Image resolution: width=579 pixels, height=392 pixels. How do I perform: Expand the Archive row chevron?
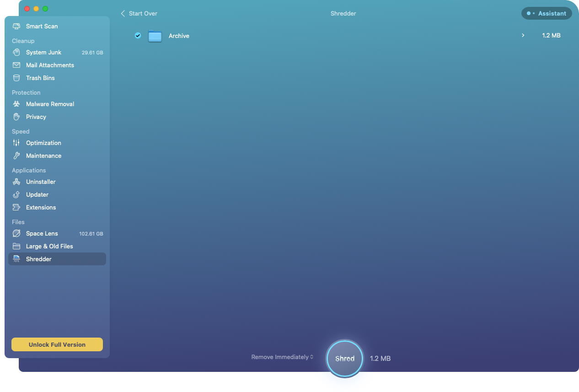(x=523, y=35)
